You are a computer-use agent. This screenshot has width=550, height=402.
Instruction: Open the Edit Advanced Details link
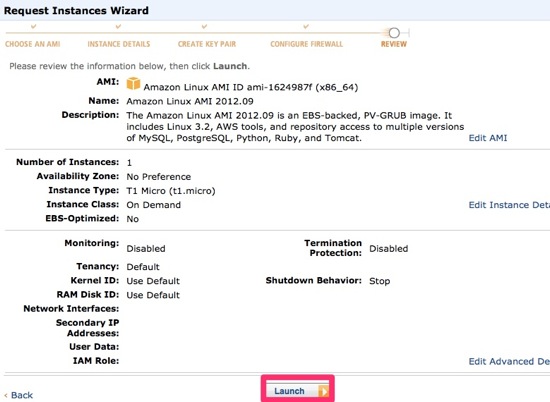[x=509, y=361]
